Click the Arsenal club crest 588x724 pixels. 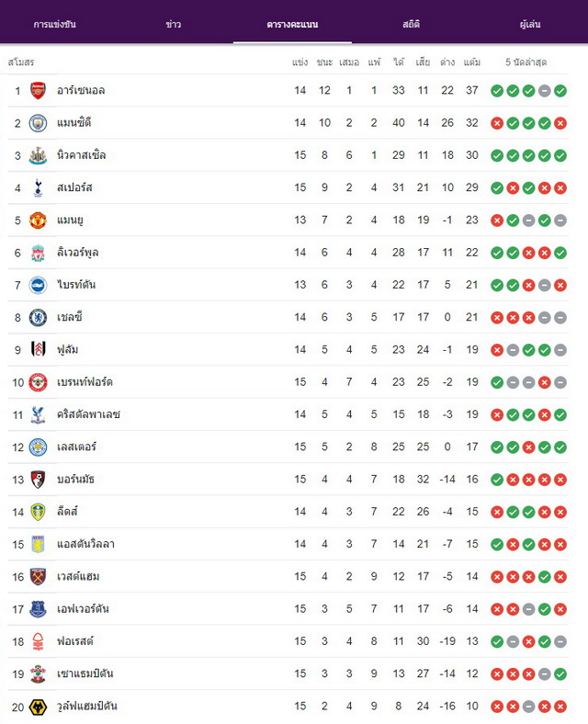point(38,90)
